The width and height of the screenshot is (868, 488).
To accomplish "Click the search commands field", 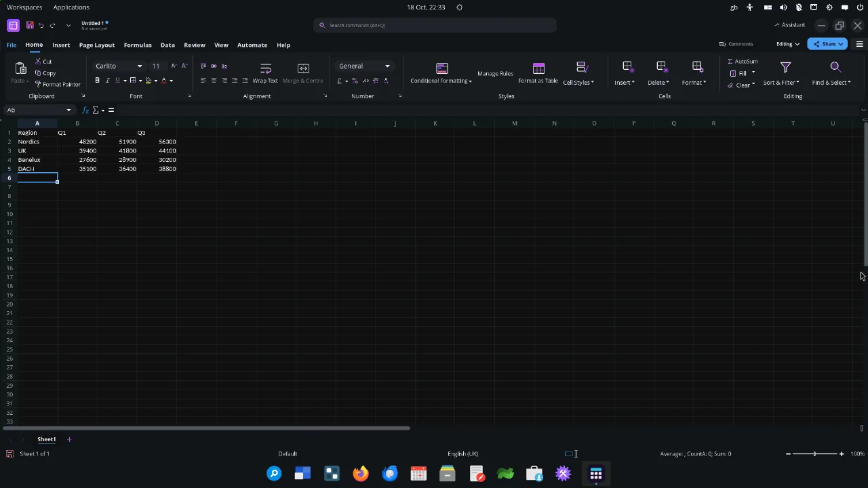I will click(x=435, y=25).
